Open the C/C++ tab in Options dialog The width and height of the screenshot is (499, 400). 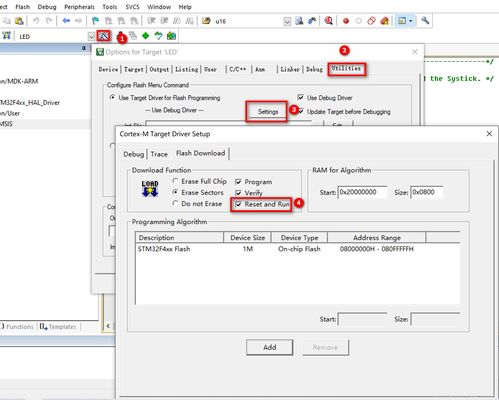(x=237, y=69)
